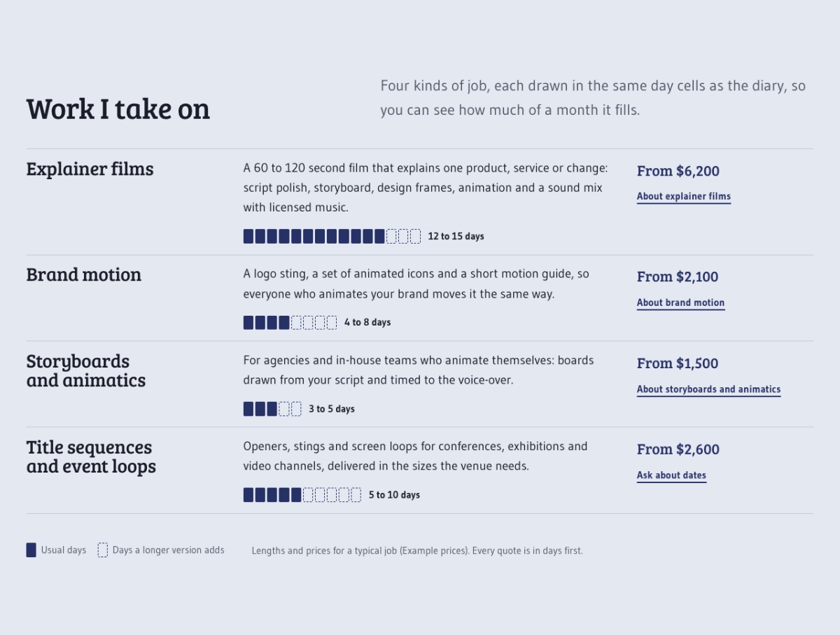Click first filled day cell for Explainer films

(x=248, y=236)
